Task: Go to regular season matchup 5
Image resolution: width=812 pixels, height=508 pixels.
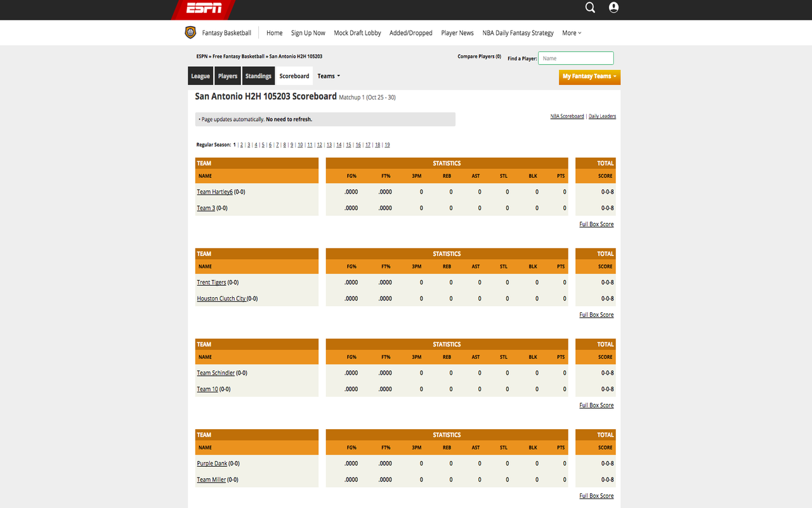Action: [263, 145]
